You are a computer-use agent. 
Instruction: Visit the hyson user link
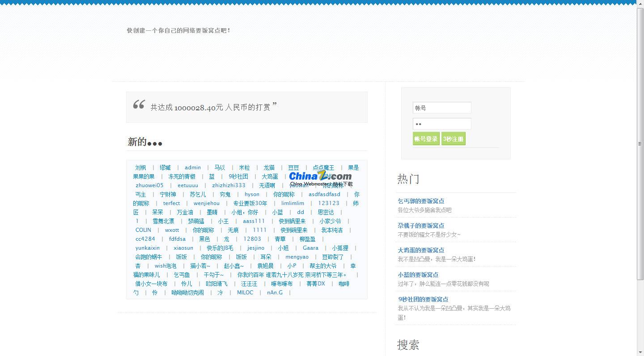coord(252,194)
